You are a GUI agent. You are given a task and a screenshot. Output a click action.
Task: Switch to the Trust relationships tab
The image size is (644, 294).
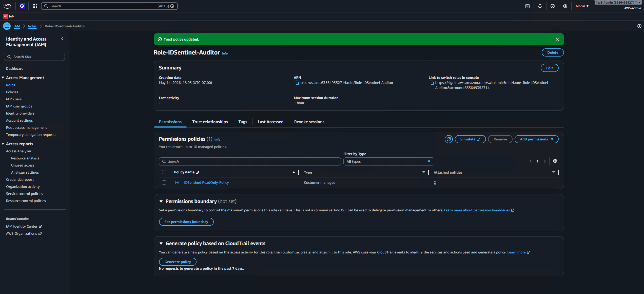click(x=210, y=122)
